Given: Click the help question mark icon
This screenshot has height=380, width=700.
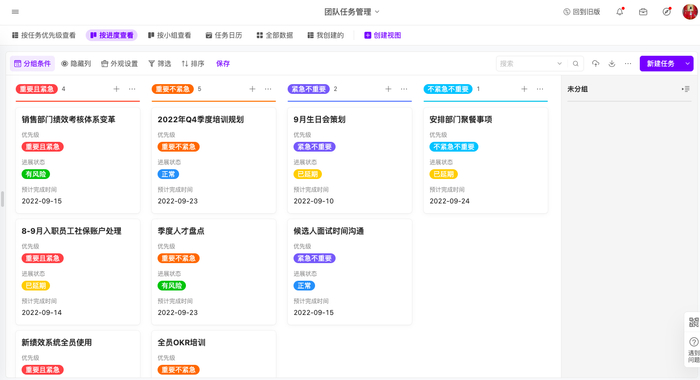Looking at the screenshot, I should point(693,342).
